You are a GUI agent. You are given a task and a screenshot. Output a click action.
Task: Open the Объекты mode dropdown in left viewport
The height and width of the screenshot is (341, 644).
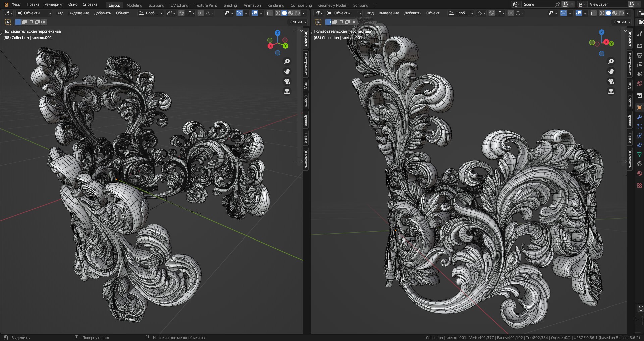click(34, 13)
